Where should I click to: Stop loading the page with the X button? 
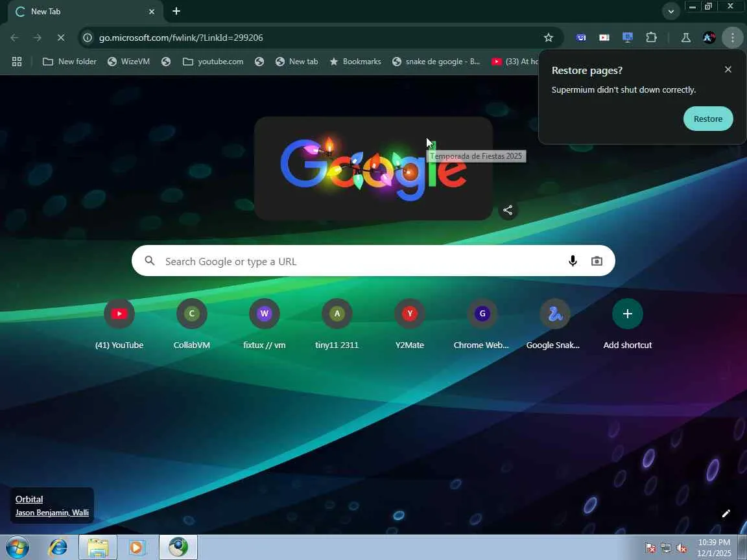click(61, 38)
